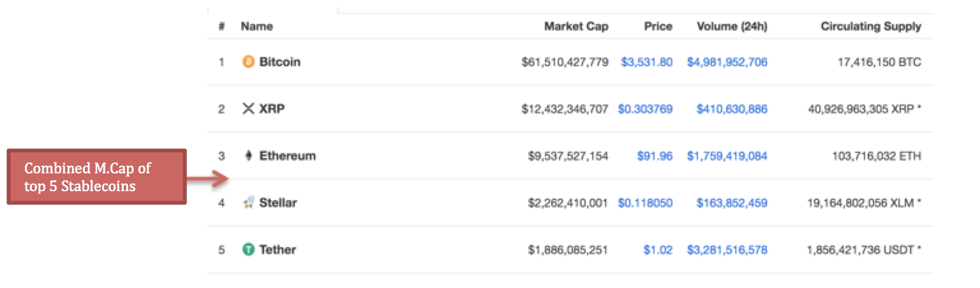Screen dimensions: 980x288
Task: Open the Tether coin name link
Action: tap(278, 250)
